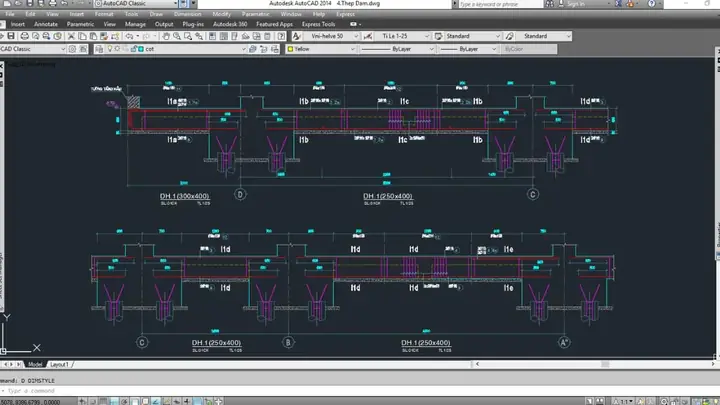720x405 pixels.
Task: Open the Multileader Style icon
Action: 509,36
